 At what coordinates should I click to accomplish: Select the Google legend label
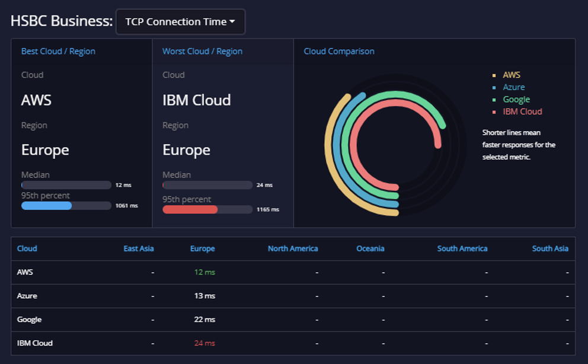pos(516,100)
